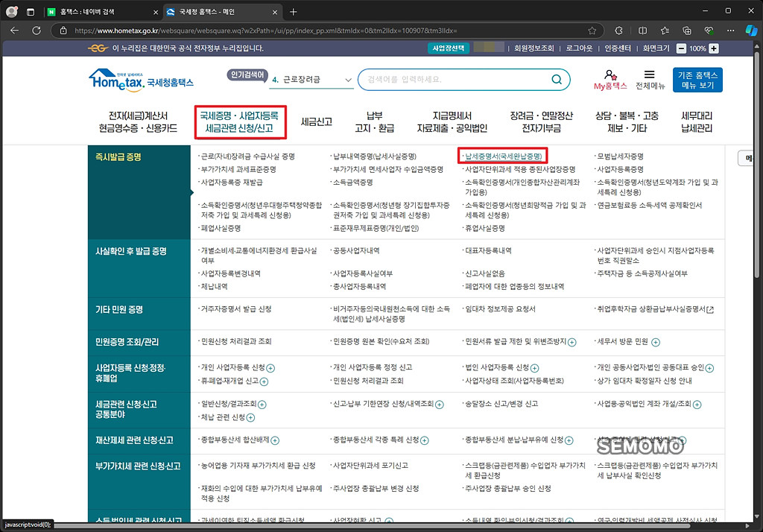Open new browser tab plus button
Viewport: 763px width, 532px height.
coord(293,12)
